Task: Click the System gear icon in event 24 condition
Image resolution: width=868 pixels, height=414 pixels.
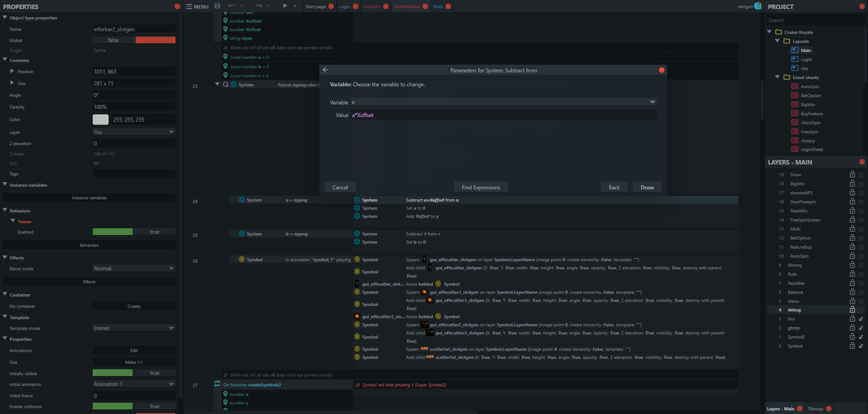Action: pos(242,200)
